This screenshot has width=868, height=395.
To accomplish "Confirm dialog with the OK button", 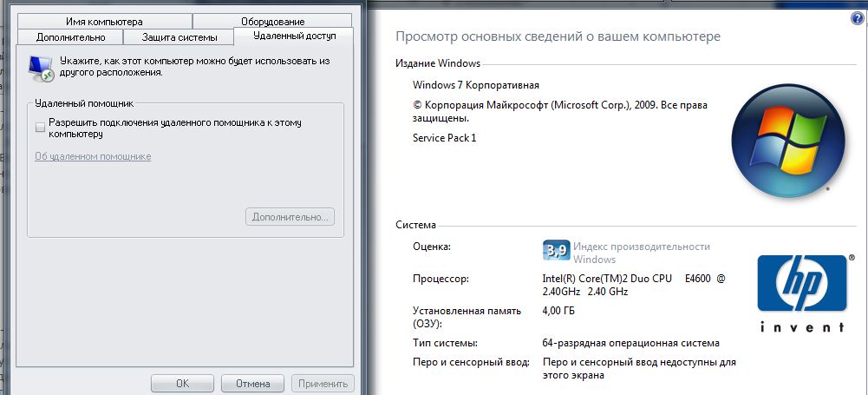I will click(x=182, y=384).
